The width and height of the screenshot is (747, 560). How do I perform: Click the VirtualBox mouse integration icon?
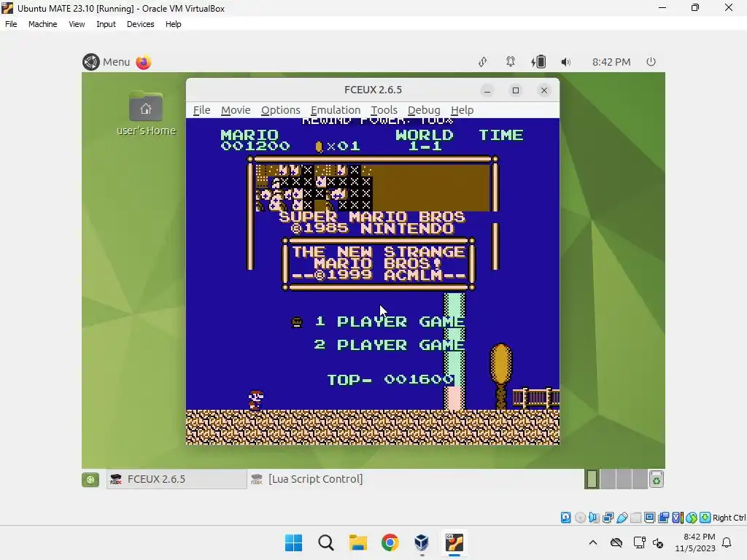pos(692,517)
